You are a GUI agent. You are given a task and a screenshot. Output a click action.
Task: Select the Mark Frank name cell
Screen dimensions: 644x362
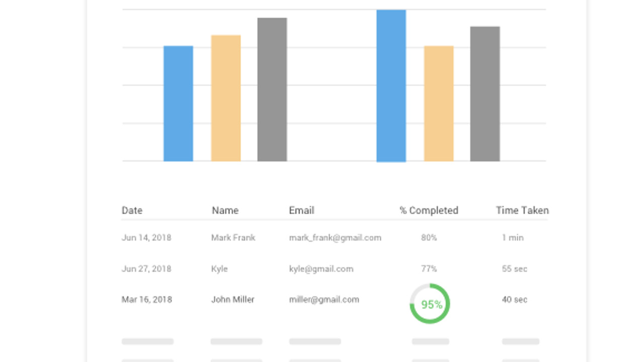point(233,238)
